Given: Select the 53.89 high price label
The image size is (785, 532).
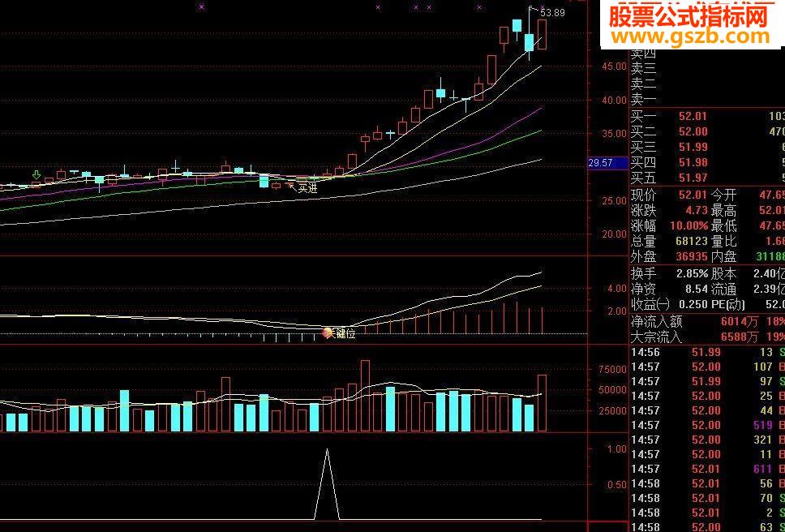Looking at the screenshot, I should [553, 12].
